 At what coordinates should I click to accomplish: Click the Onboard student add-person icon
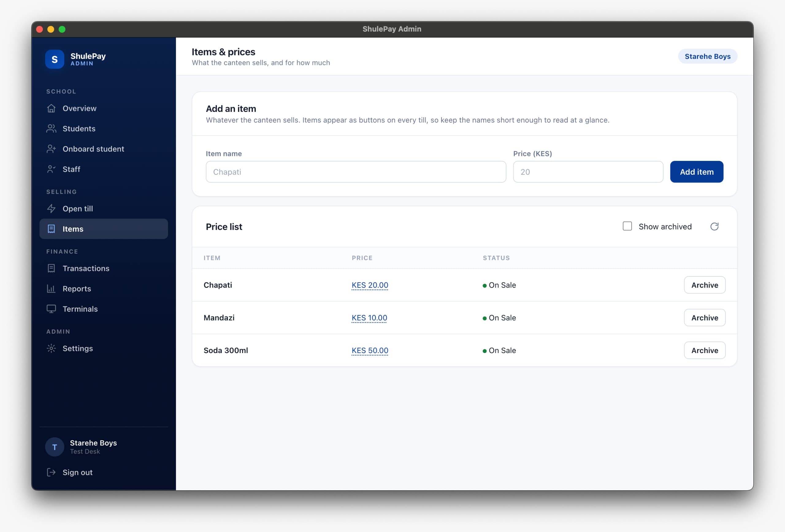[x=51, y=149]
